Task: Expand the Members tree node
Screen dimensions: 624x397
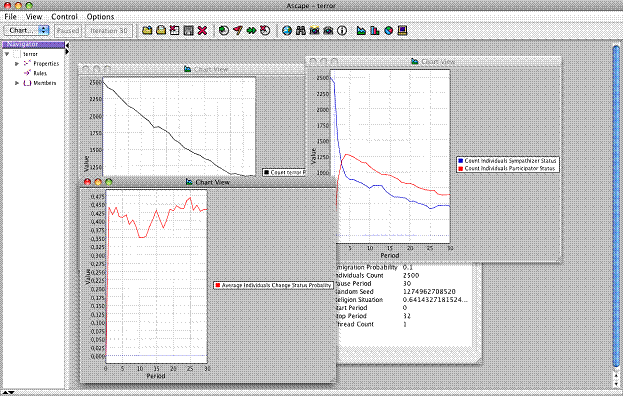Action: point(17,83)
